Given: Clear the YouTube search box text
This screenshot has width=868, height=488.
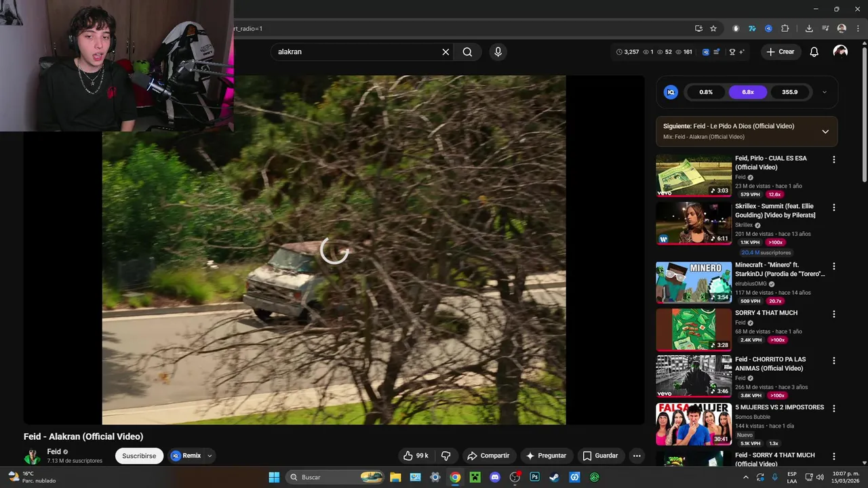Looking at the screenshot, I should 446,52.
